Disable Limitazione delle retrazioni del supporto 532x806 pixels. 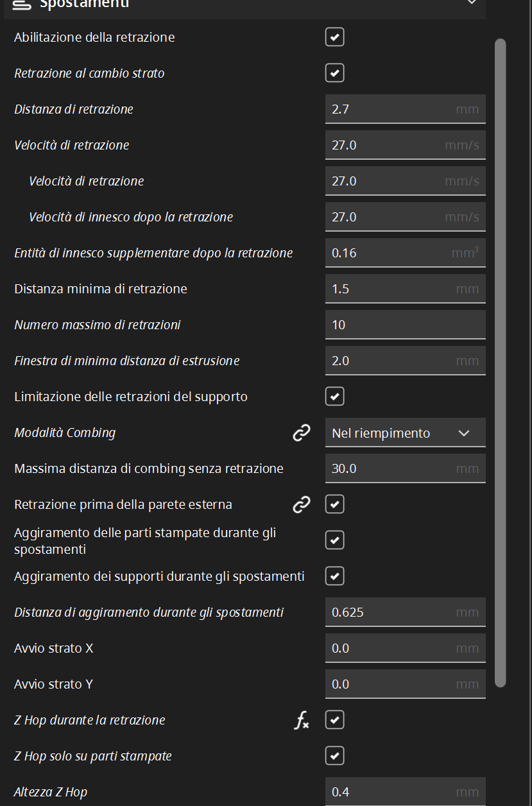[335, 397]
